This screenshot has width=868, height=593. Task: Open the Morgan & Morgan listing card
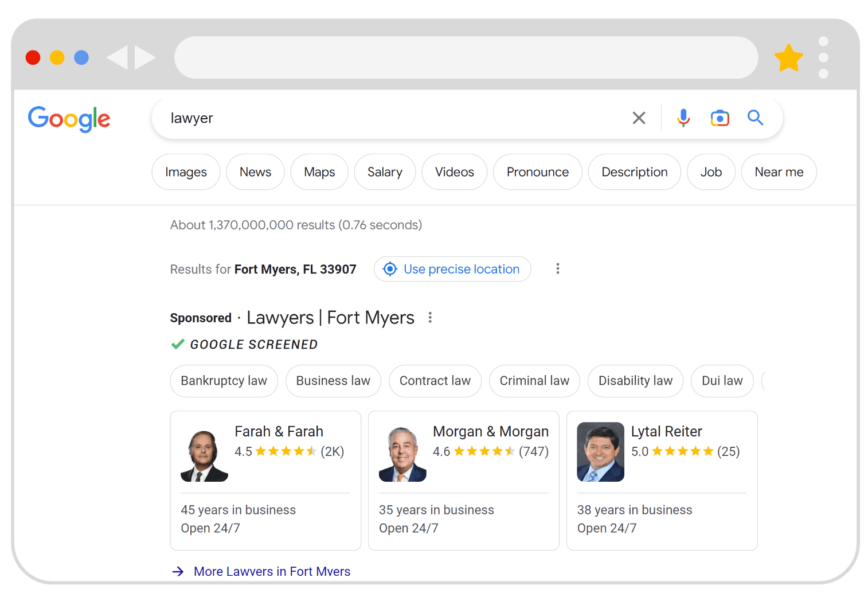point(463,481)
